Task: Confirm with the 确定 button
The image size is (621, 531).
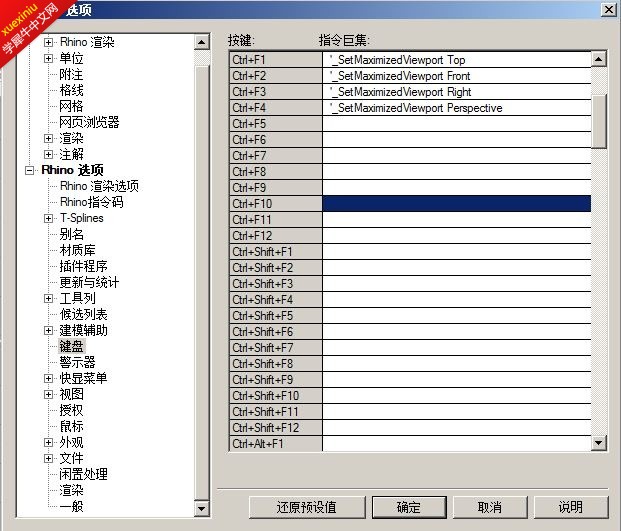Action: pyautogui.click(x=409, y=507)
